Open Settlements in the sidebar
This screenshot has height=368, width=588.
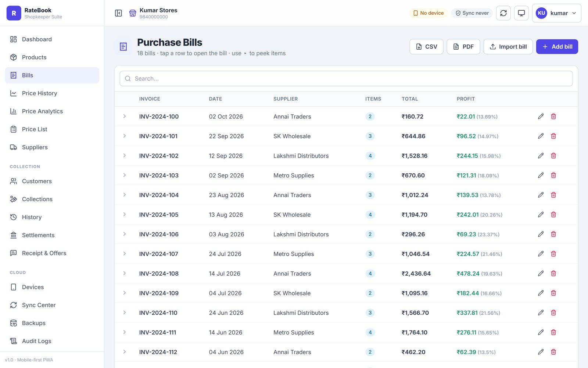(x=52, y=235)
